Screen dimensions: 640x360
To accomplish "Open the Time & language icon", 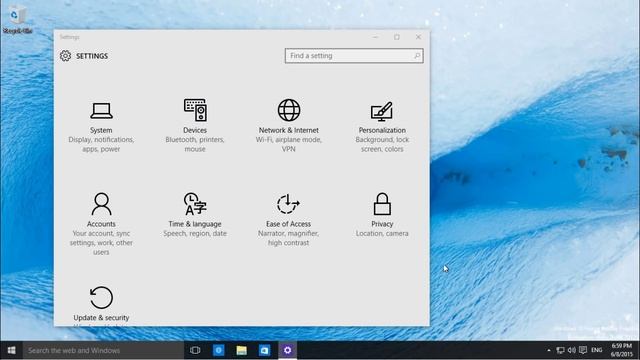I will [x=195, y=204].
